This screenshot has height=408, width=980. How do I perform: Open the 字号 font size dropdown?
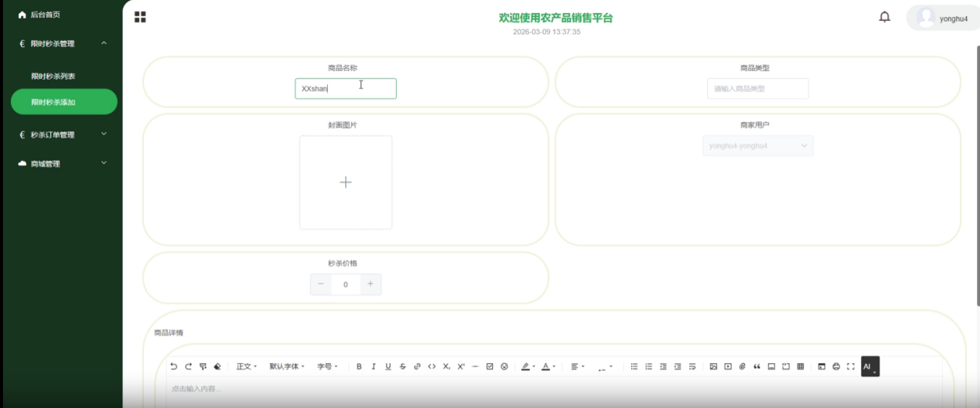328,366
